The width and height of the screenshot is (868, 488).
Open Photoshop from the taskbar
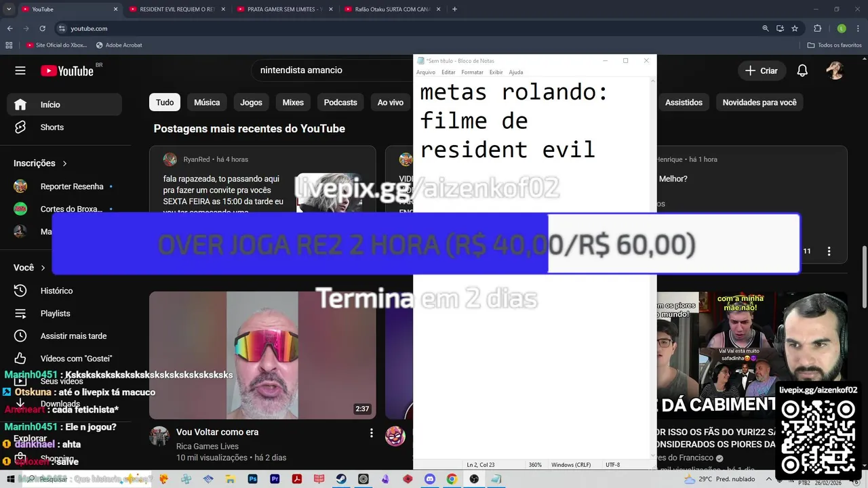[252, 479]
